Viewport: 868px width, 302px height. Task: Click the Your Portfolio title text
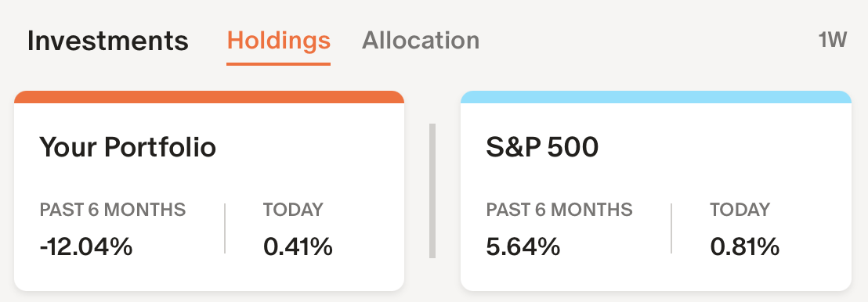point(128,148)
